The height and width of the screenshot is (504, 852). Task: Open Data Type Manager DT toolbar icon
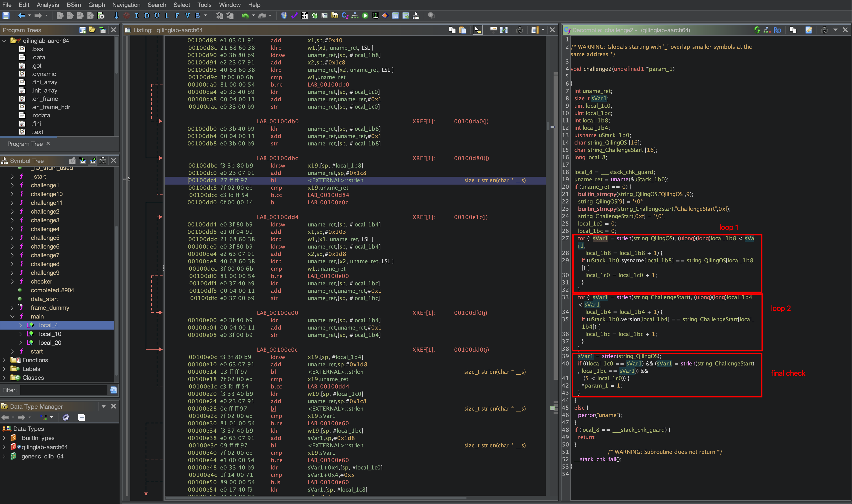click(335, 16)
